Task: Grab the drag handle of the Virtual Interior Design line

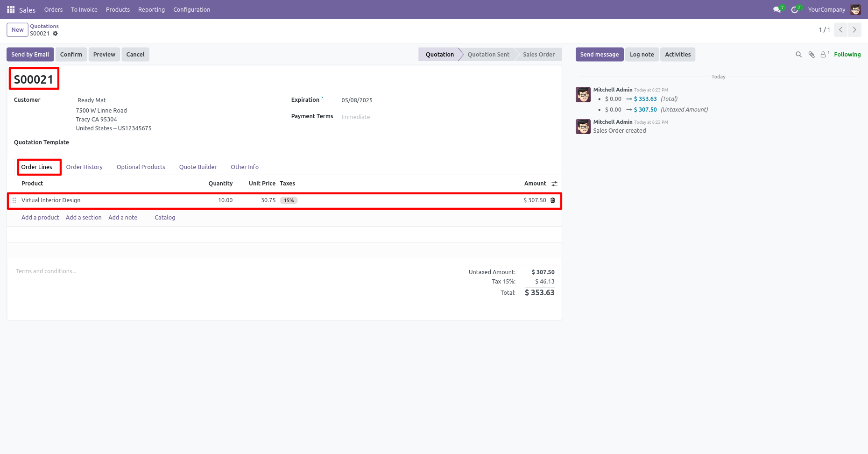Action: [x=14, y=200]
